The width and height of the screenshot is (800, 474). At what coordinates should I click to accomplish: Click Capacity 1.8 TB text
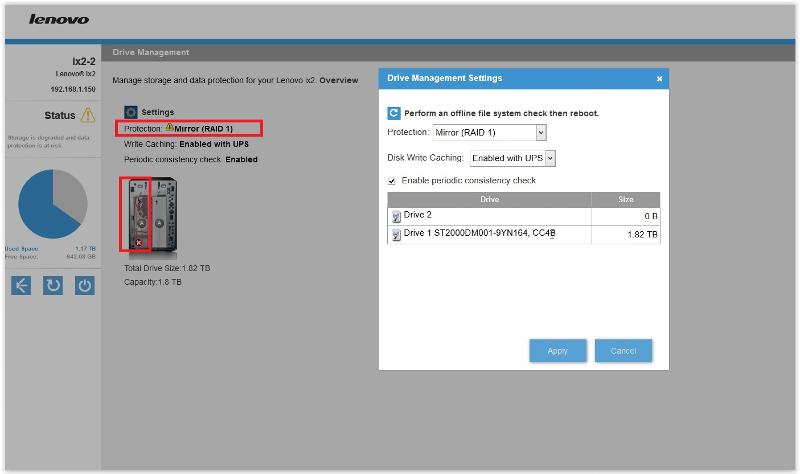[x=153, y=282]
